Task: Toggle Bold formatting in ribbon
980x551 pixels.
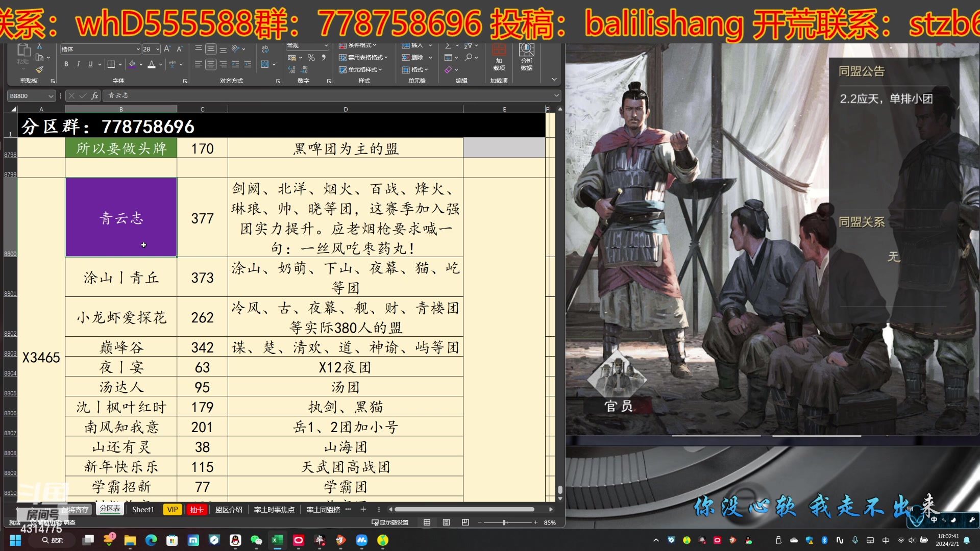Action: coord(66,64)
